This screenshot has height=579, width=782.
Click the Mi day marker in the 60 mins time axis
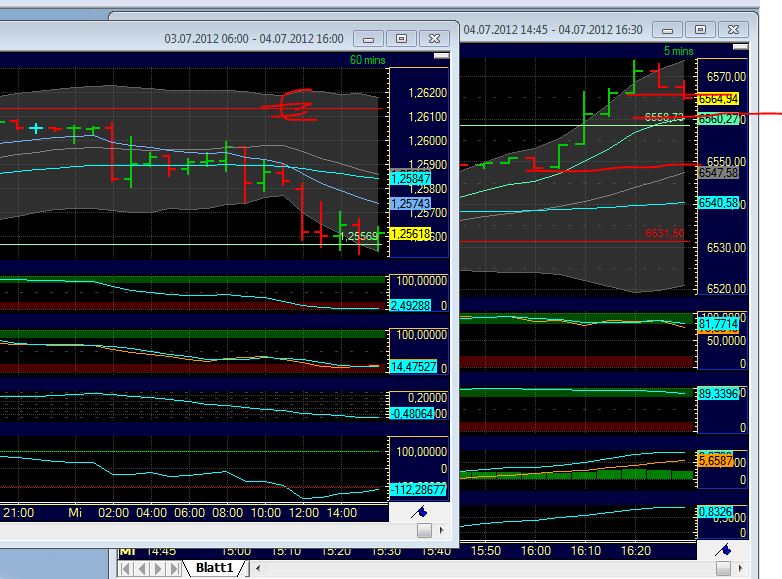[x=75, y=513]
